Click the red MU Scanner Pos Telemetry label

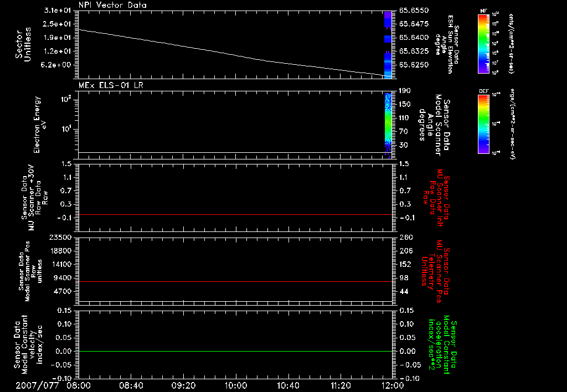(435, 271)
